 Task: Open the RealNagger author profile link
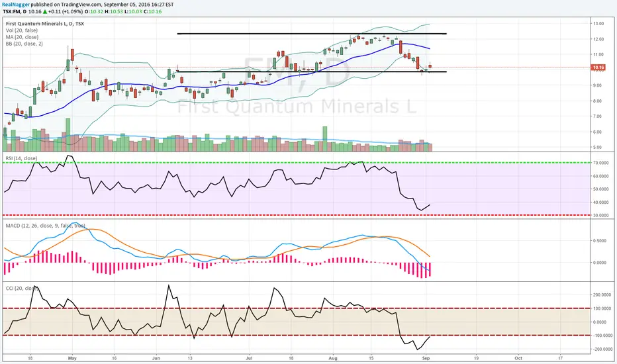tap(16, 5)
